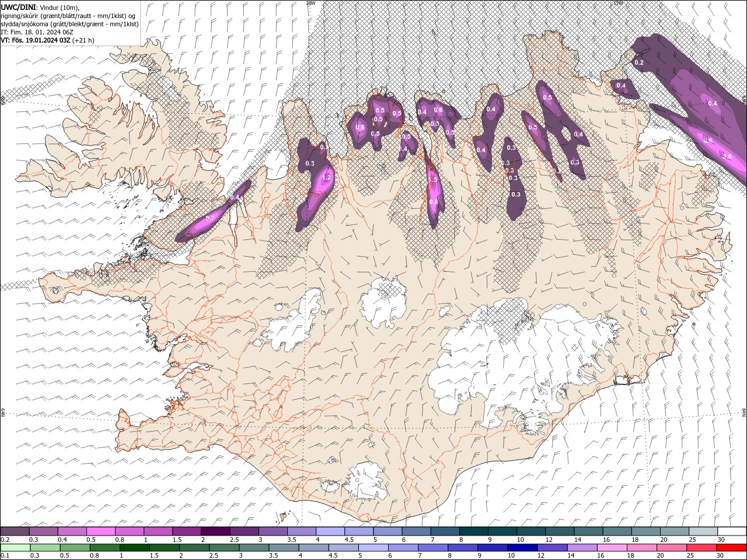Click the '15W' longitude label at top
Viewport: 747px width, 560px height.
(x=618, y=2)
